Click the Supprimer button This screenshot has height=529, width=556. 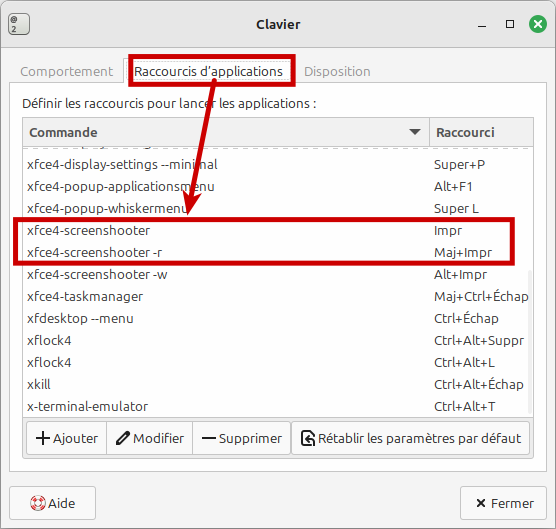tap(241, 438)
